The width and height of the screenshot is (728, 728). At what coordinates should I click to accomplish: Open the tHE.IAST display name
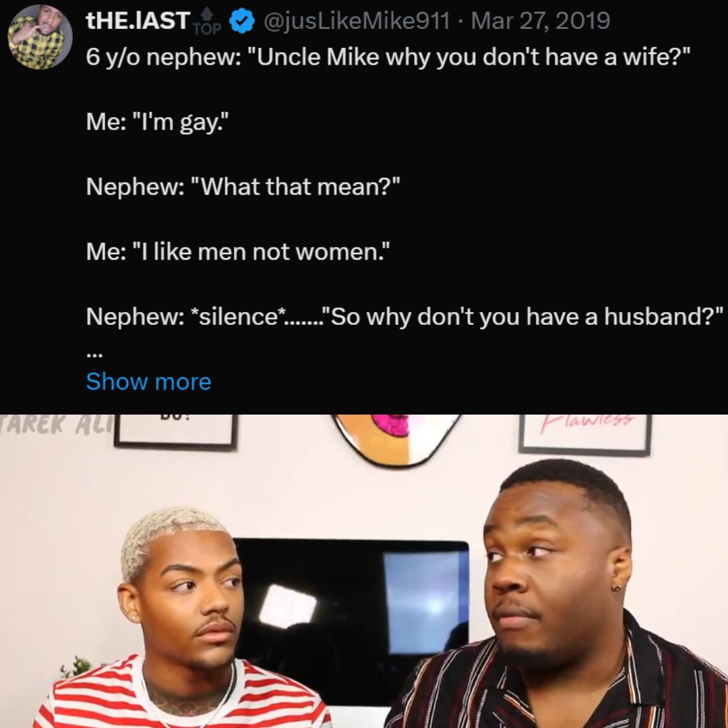[138, 21]
